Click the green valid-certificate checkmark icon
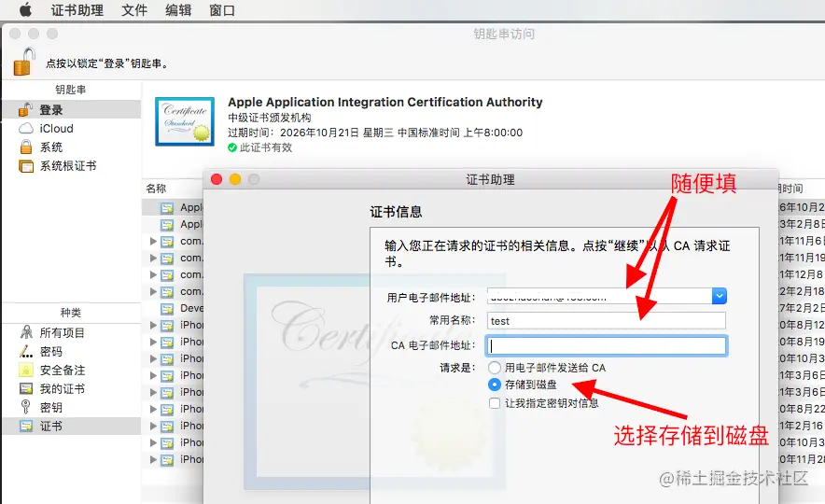Screen dimensions: 825x504 coord(232,147)
